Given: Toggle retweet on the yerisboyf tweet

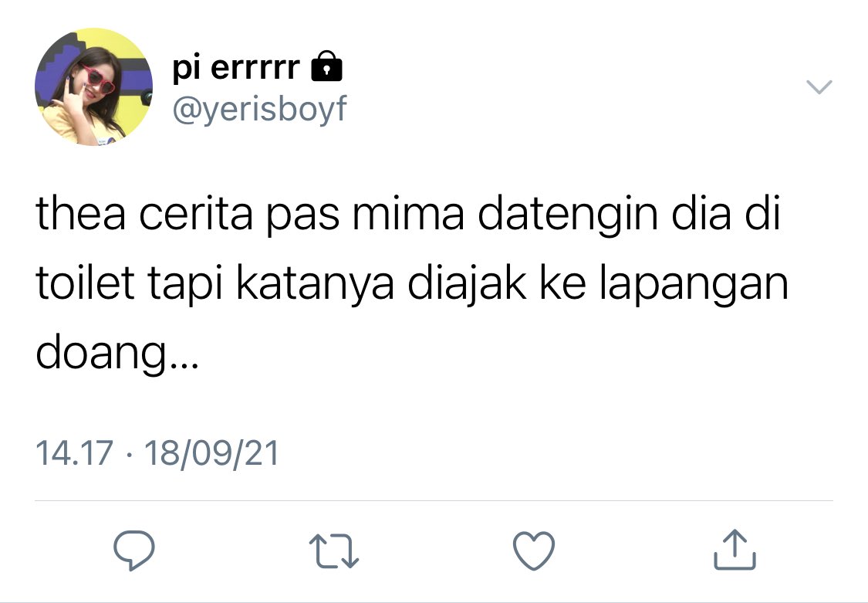Looking at the screenshot, I should pyautogui.click(x=334, y=551).
